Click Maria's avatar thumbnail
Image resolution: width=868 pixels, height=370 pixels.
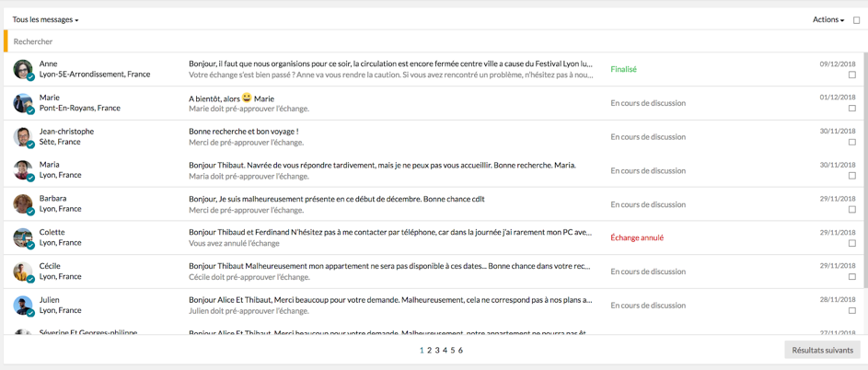23,170
